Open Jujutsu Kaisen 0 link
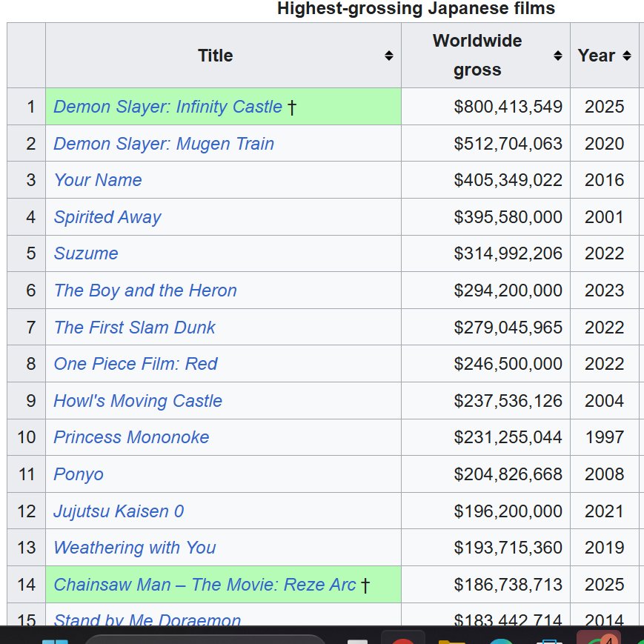The image size is (644, 644). [119, 511]
